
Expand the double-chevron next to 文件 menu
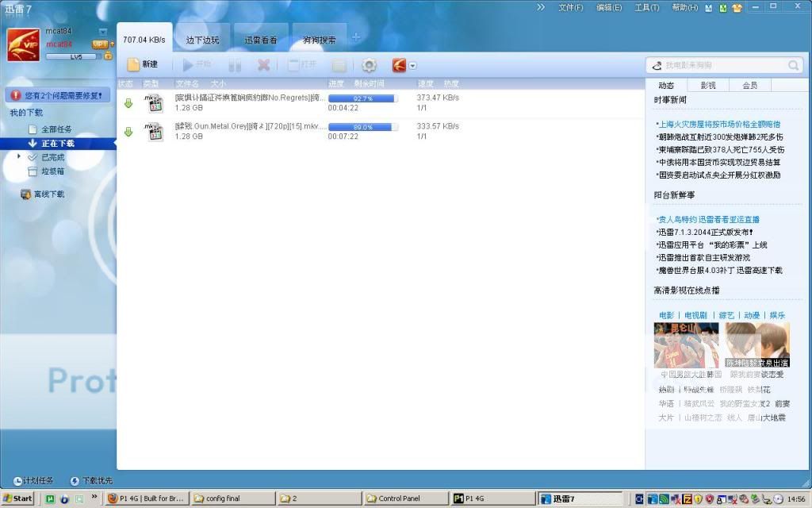(x=541, y=7)
